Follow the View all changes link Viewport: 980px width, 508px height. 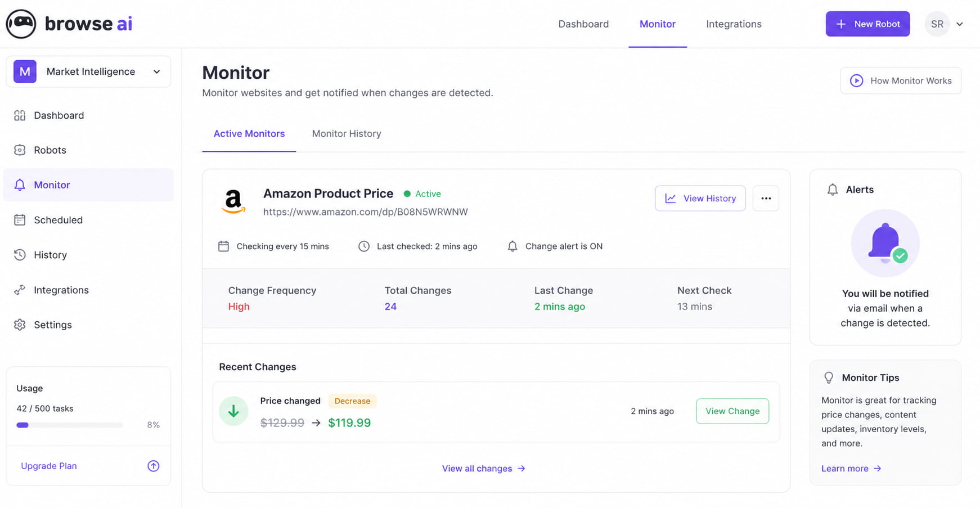point(484,469)
